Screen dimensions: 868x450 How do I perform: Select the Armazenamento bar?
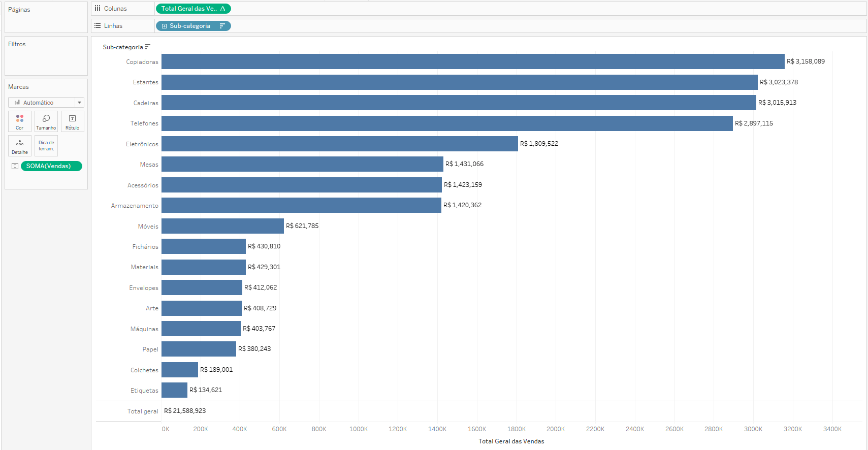(301, 205)
